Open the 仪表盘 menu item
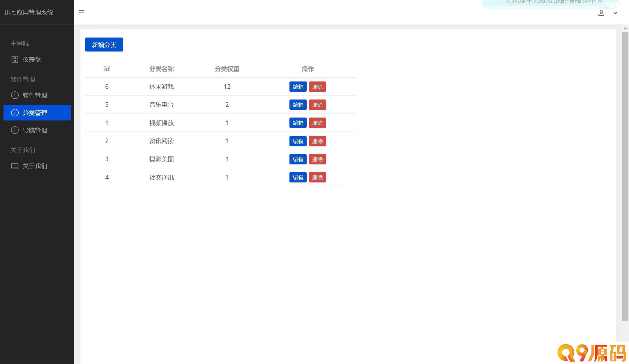Viewport: 629px width, 364px height. pyautogui.click(x=37, y=59)
